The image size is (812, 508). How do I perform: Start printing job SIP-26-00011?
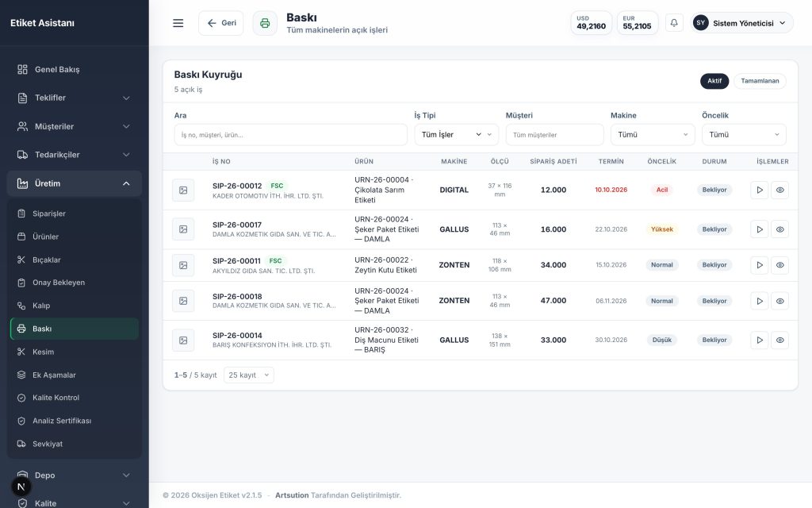(x=759, y=265)
